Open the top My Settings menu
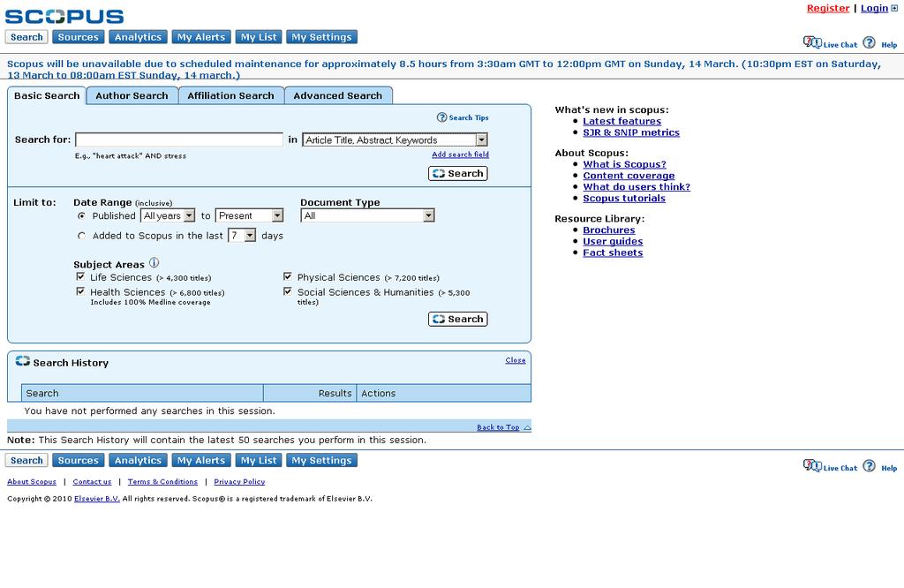 point(321,37)
